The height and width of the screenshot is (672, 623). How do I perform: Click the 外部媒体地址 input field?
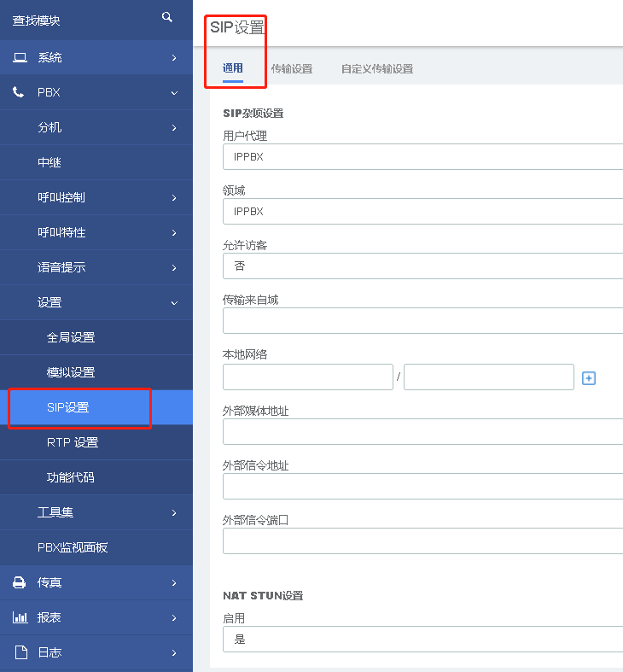coord(423,431)
